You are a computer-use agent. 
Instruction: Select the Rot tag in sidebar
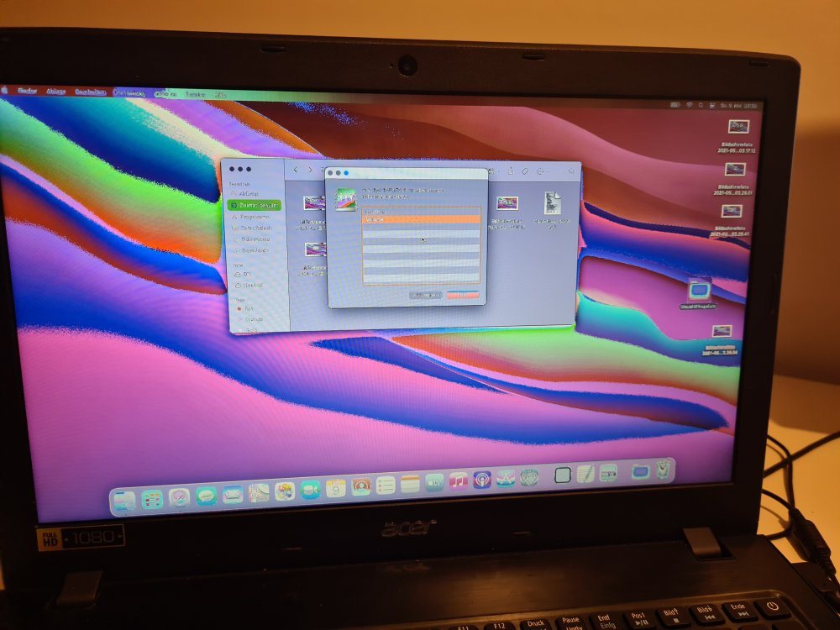pyautogui.click(x=245, y=308)
